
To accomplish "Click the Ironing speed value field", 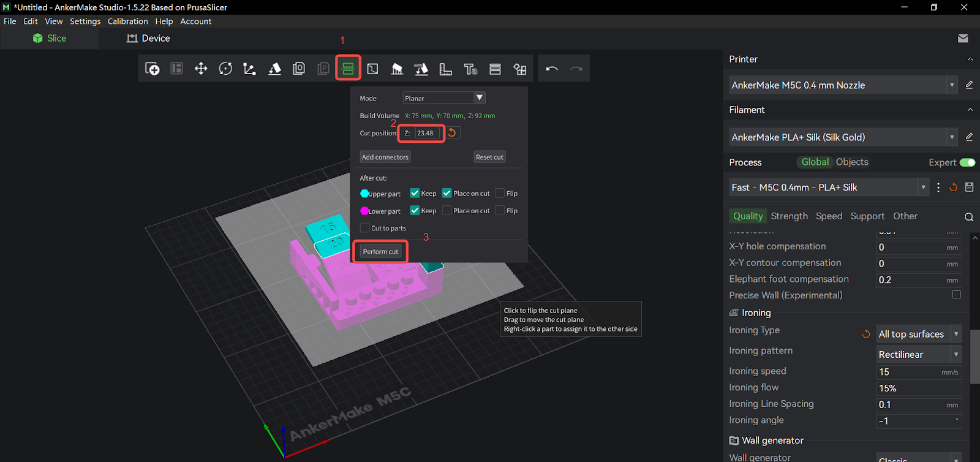I will point(919,372).
